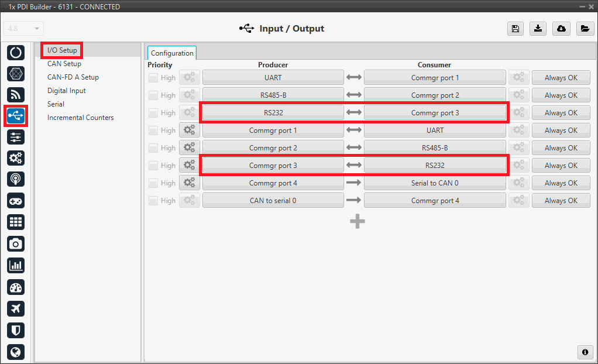
Task: Select the airplane icon in the sidebar
Action: [16, 308]
